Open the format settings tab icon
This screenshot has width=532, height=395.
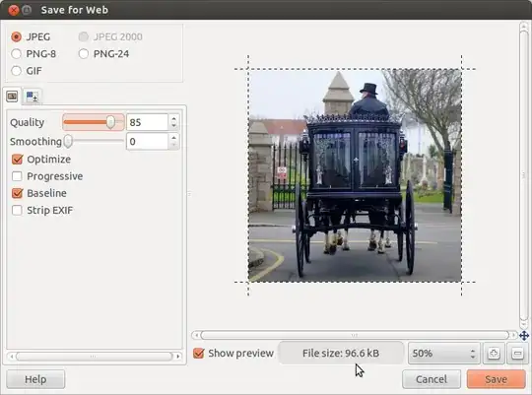click(12, 97)
